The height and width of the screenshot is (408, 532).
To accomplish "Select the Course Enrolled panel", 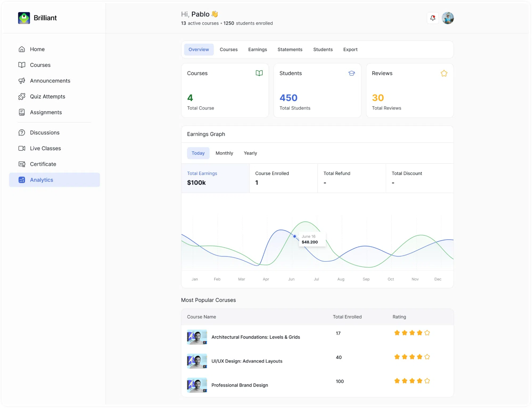I will click(283, 178).
